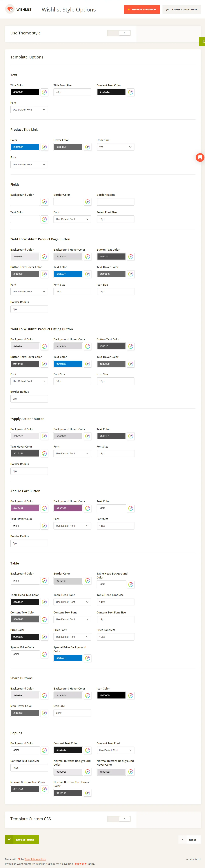Screen dimensions: 205x868
Task: Click Table Head Text Color #1a1a1a swatch
Action: 25,602
